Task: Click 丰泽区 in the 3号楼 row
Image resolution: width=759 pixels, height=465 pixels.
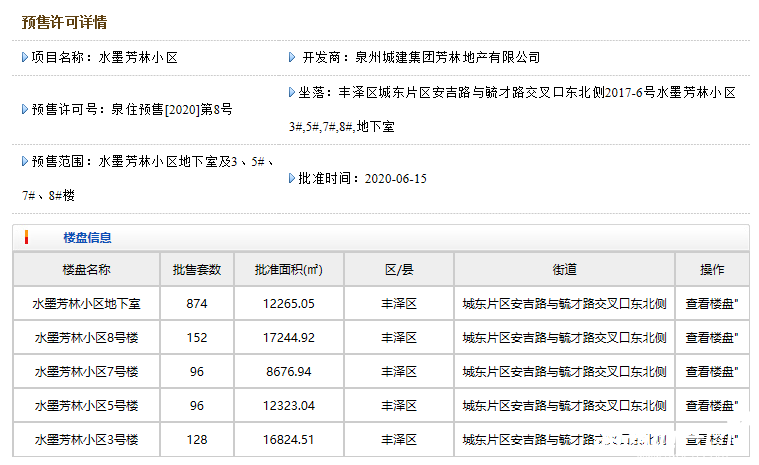Action: click(399, 439)
